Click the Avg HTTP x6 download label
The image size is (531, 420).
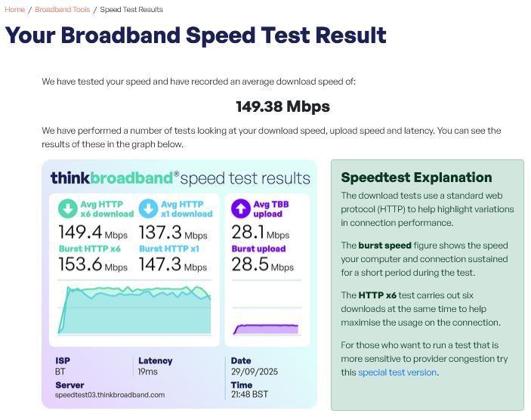(x=107, y=209)
